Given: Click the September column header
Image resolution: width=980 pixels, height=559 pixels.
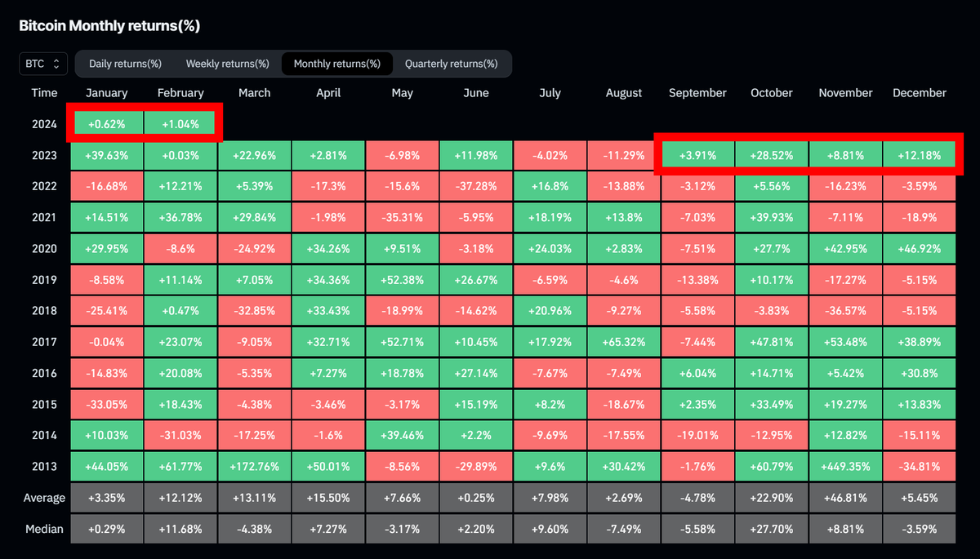Looking at the screenshot, I should pyautogui.click(x=697, y=92).
